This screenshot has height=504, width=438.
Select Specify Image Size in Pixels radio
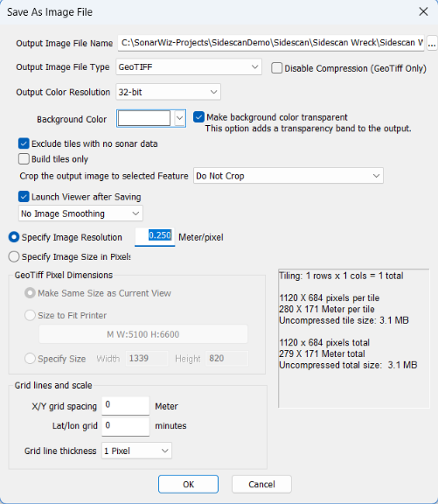tap(14, 256)
